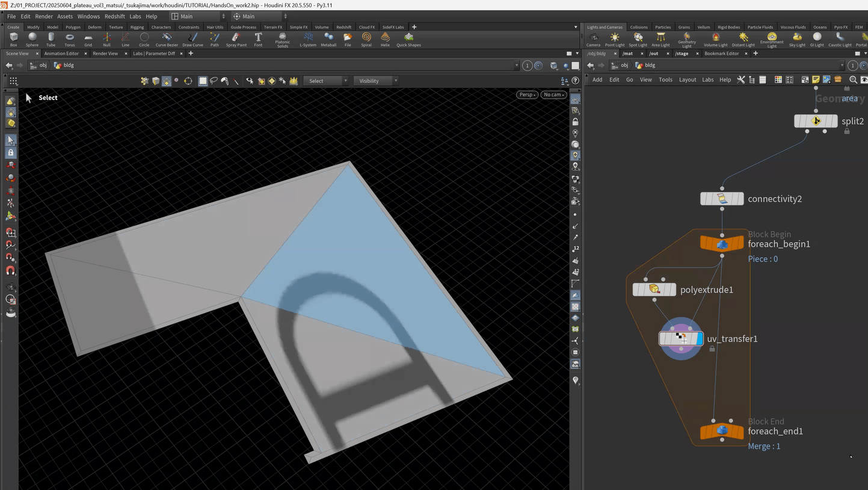Open the Persp viewport dropdown
Screen dimensions: 868x490
click(x=526, y=95)
